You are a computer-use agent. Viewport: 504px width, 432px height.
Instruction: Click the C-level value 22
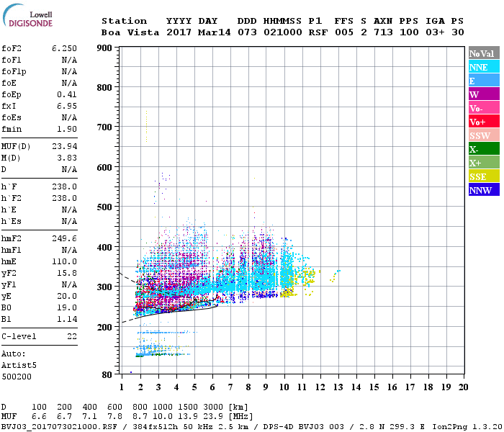click(71, 336)
